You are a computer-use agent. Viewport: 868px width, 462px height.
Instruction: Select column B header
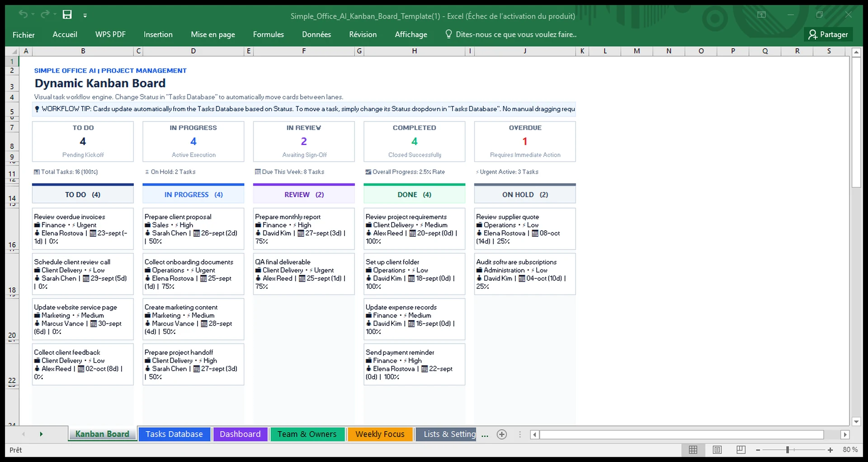(x=83, y=51)
